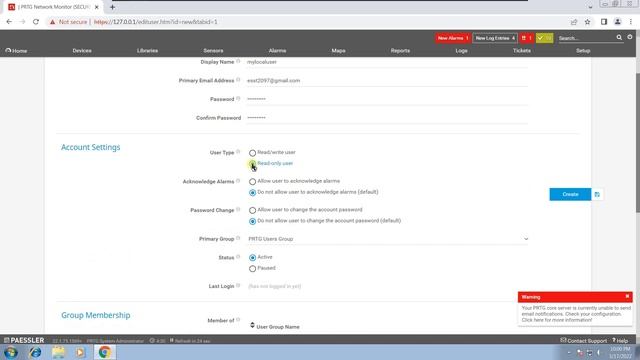This screenshot has height=360, width=640.
Task: Click the Confirm Password field
Action: (x=387, y=118)
